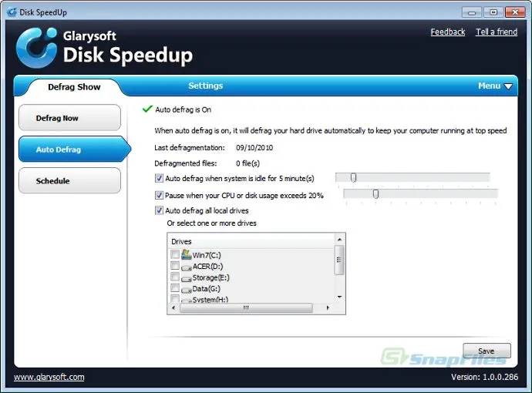This screenshot has height=393, width=532.
Task: Click the drives list scroll up arrow
Action: 339,240
